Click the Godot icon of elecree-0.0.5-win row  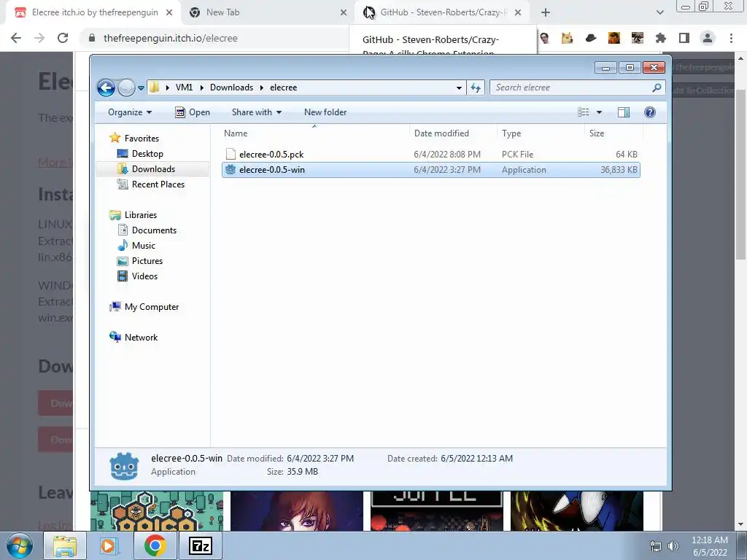click(x=231, y=169)
